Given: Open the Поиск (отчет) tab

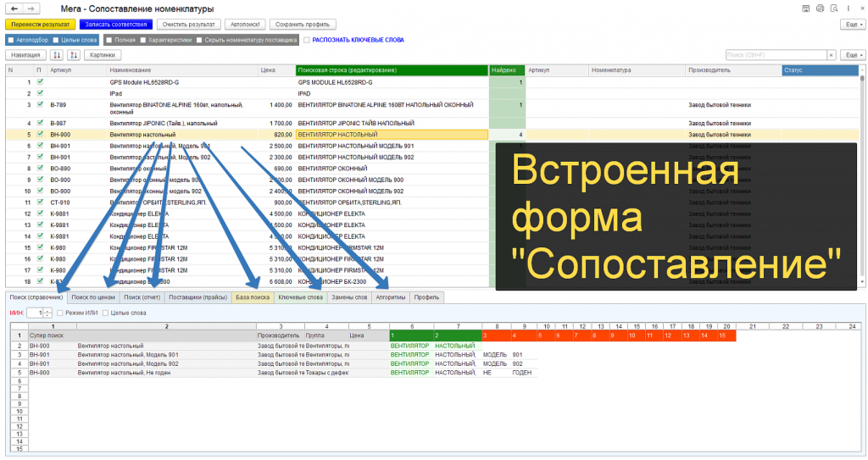Looking at the screenshot, I should [x=142, y=297].
